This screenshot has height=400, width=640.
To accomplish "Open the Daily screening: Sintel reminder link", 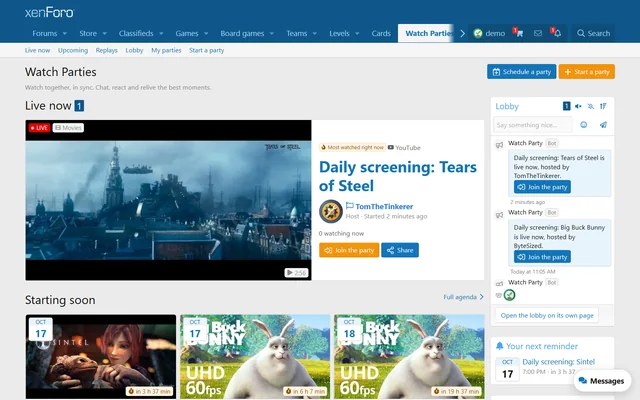I will 558,362.
